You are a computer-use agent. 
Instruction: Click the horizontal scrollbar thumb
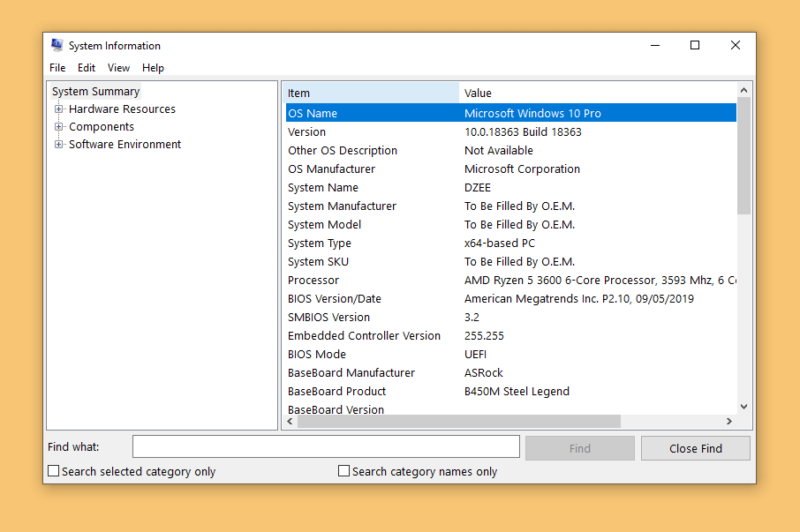[x=459, y=422]
